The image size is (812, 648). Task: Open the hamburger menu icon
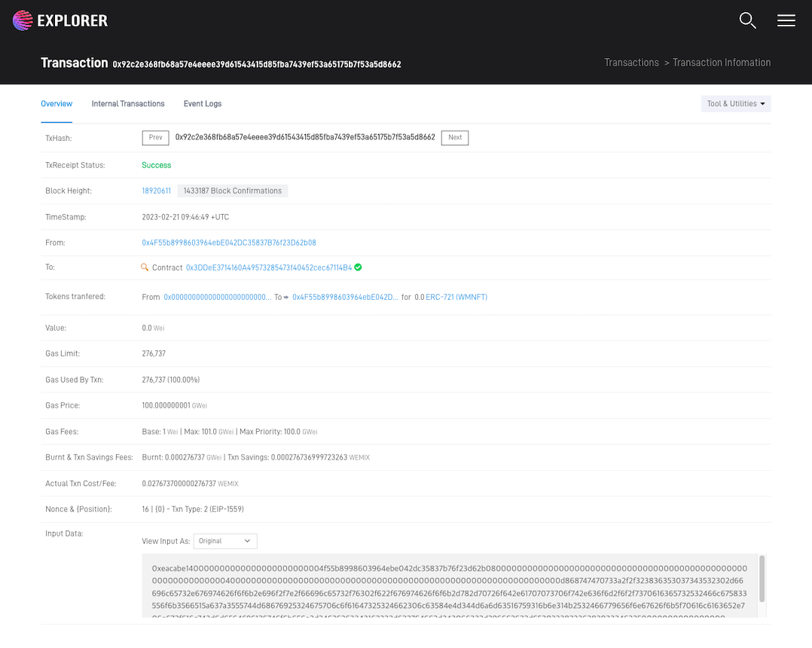pos(786,20)
